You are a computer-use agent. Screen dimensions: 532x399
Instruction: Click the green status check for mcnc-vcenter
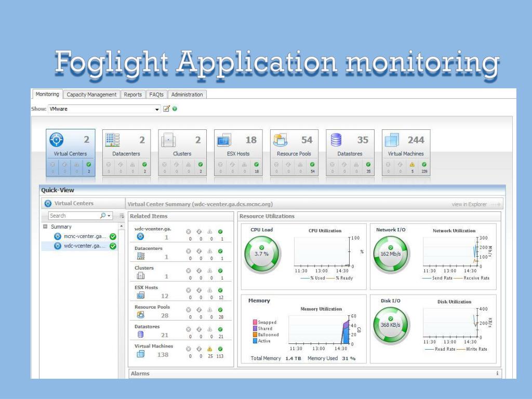tap(113, 236)
